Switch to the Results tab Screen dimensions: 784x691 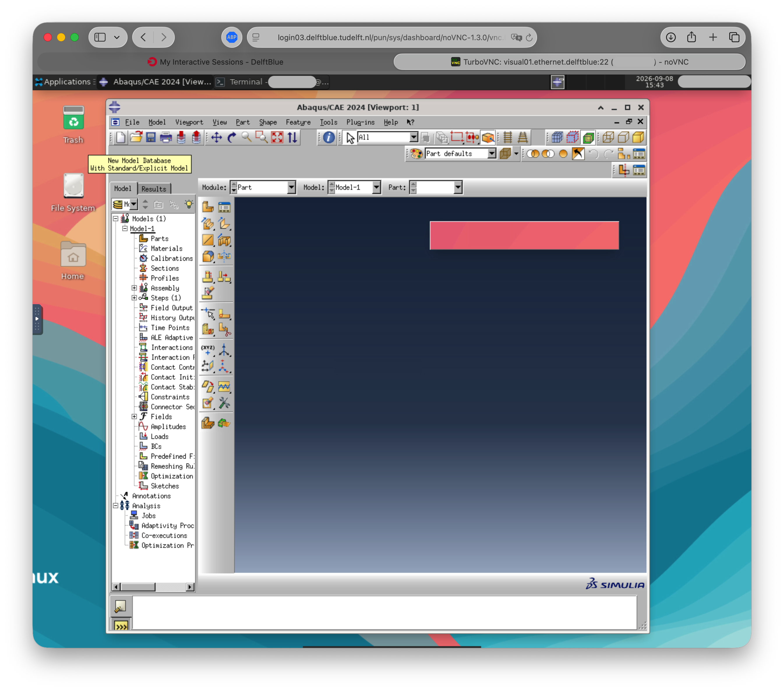154,189
